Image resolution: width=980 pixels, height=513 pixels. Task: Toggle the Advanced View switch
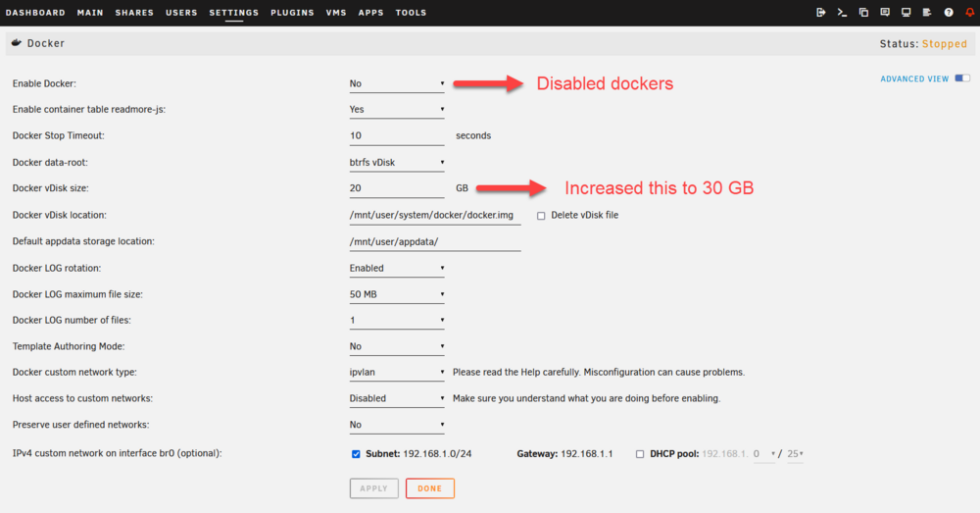click(962, 78)
